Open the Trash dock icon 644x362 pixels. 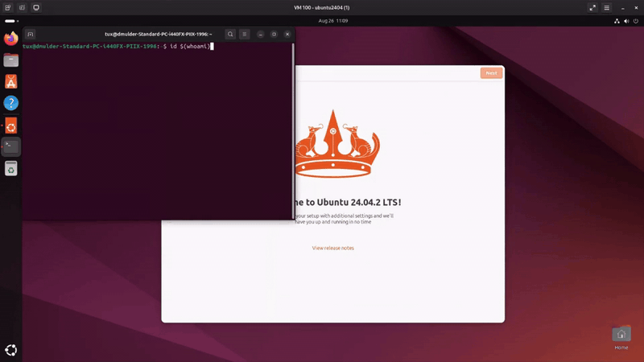click(x=11, y=168)
